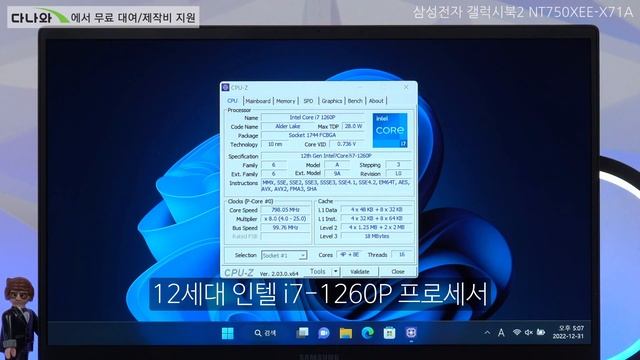Open Task View from the taskbar
640x360 pixels.
pos(302,333)
